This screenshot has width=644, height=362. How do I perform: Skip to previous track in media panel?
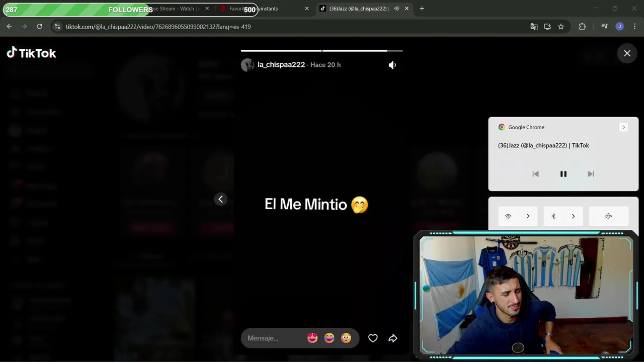(x=536, y=174)
